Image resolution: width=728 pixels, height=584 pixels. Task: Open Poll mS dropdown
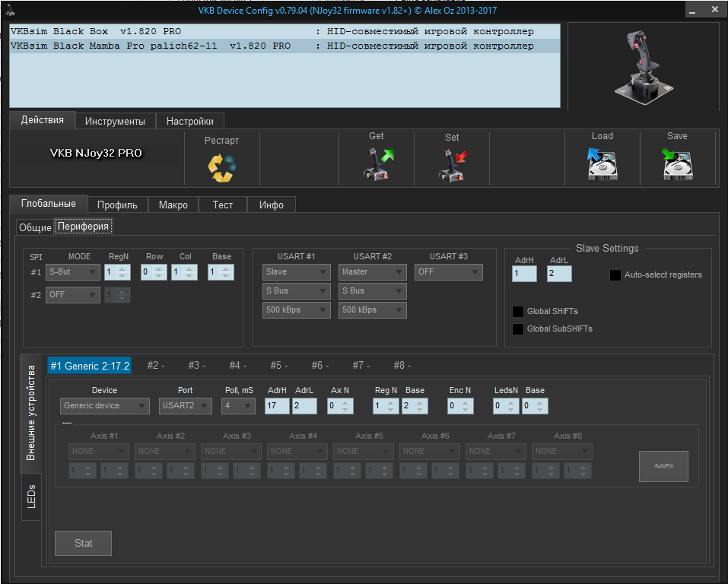tap(238, 406)
